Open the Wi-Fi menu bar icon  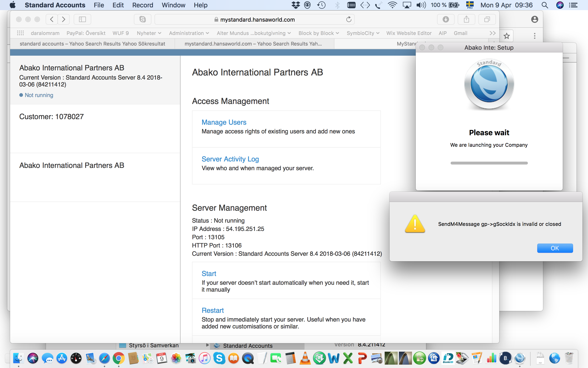pos(392,5)
